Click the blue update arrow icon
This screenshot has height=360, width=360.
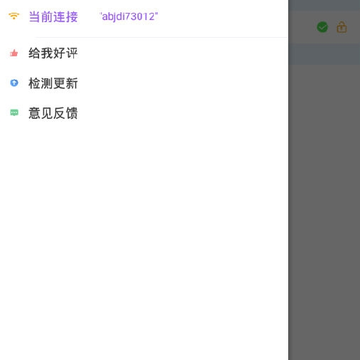(14, 83)
